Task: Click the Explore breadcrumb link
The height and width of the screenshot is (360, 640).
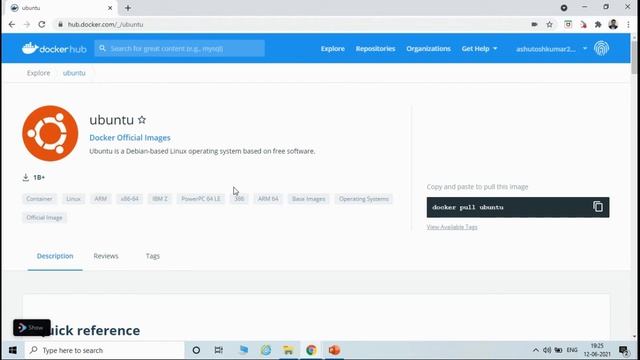Action: [38, 73]
